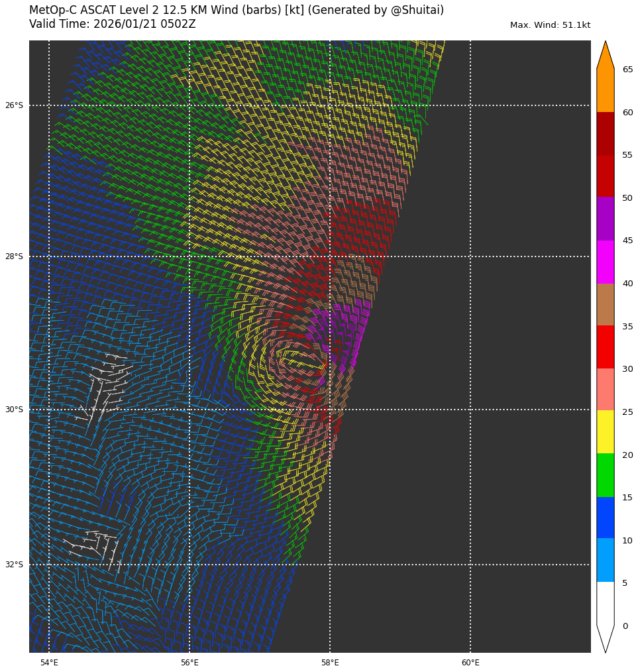
Task: Pick the light blue 5-10 kt band
Action: pos(605,560)
